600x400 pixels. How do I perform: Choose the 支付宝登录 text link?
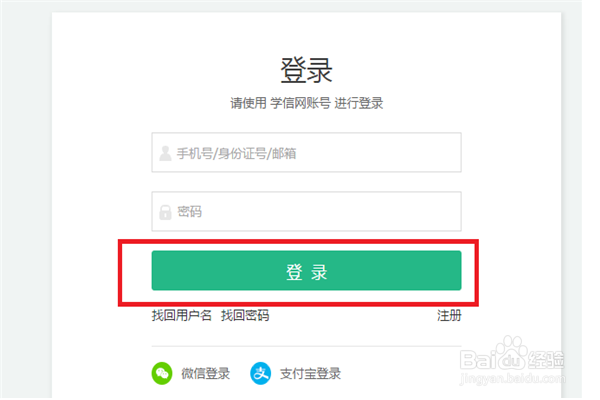(x=310, y=374)
